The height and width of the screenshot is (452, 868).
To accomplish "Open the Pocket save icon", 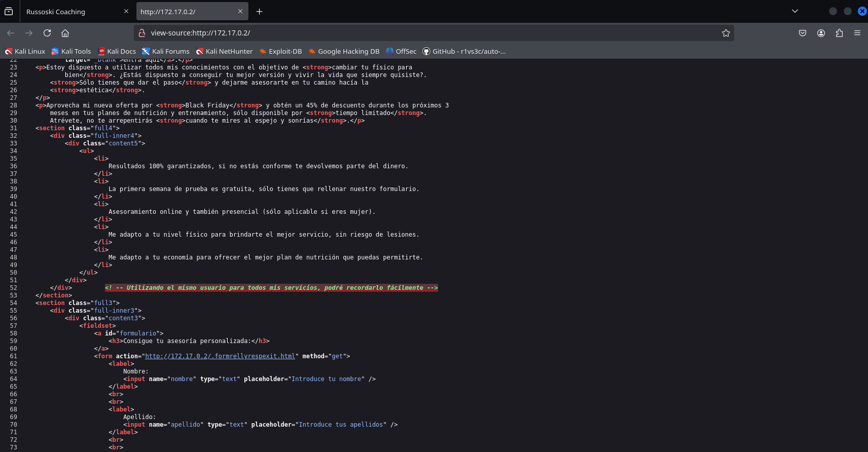I will [803, 33].
